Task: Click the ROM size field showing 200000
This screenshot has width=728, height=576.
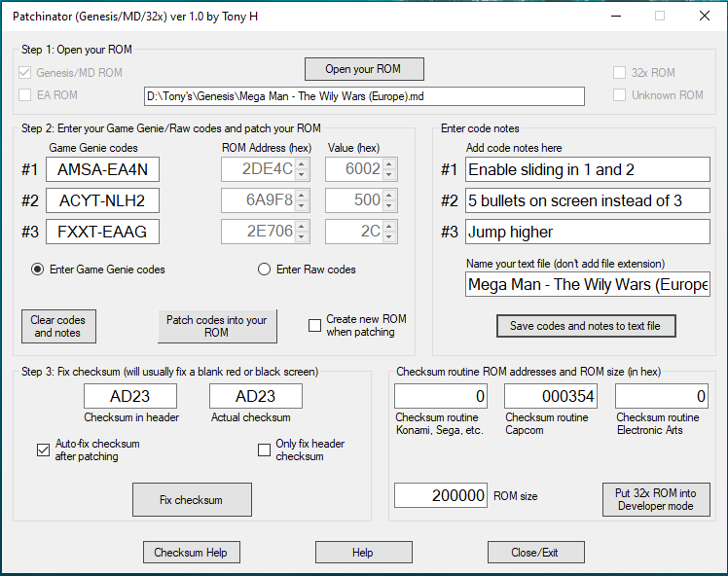Action: (440, 495)
